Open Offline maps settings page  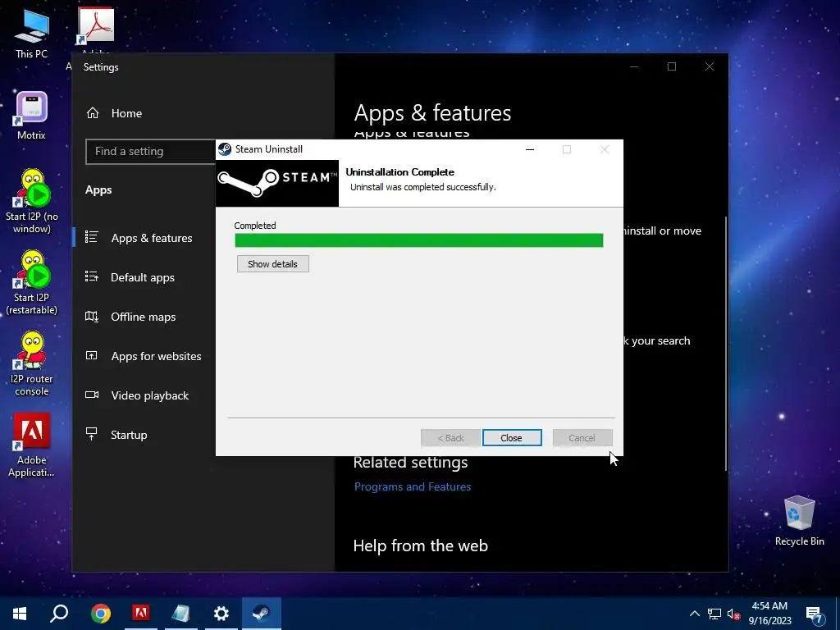(143, 317)
